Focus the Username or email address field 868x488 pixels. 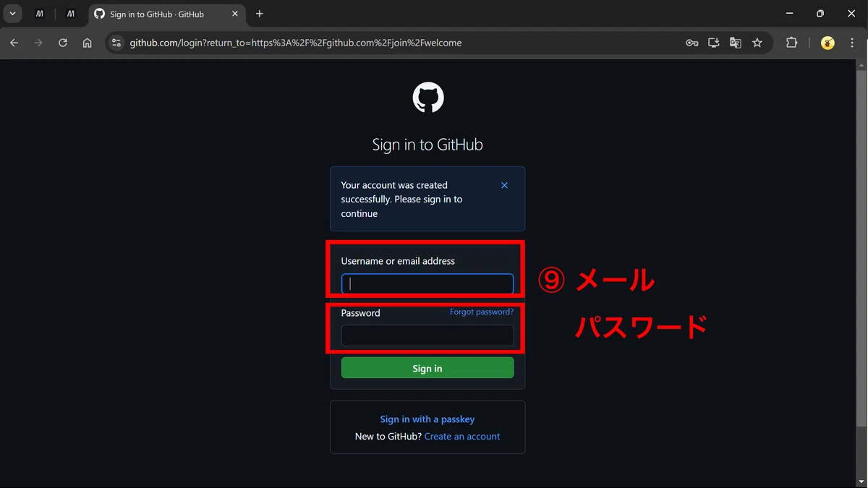[x=427, y=284]
